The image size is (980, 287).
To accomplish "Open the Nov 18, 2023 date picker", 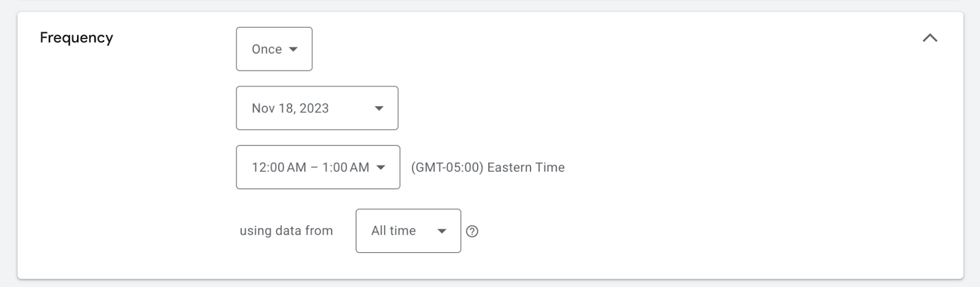I will [317, 108].
